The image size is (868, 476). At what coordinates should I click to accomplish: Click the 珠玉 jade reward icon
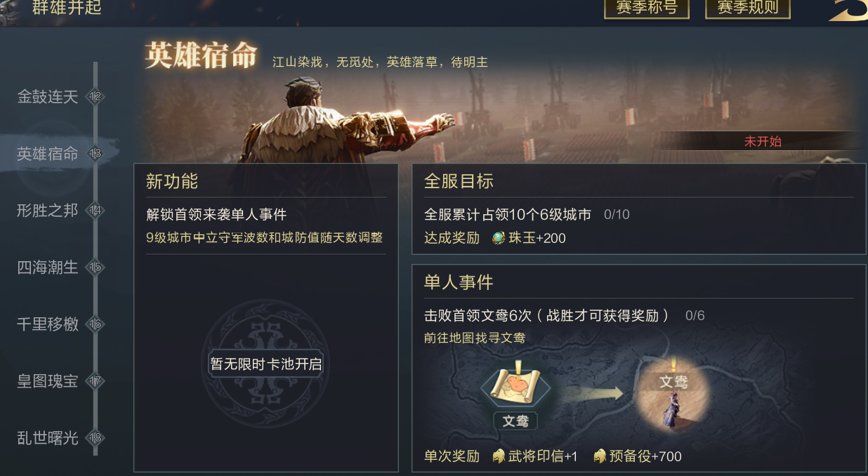[499, 238]
